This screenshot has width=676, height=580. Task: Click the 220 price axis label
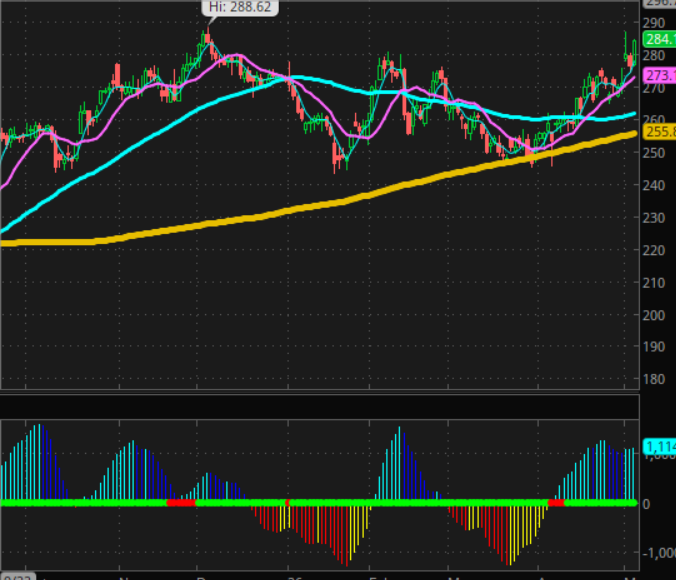click(654, 250)
